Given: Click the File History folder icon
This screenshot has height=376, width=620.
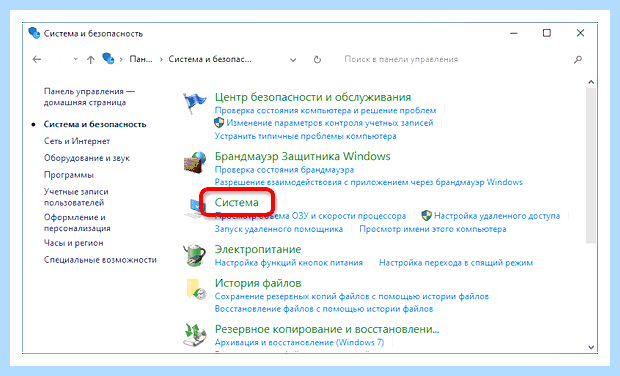Looking at the screenshot, I should [196, 289].
